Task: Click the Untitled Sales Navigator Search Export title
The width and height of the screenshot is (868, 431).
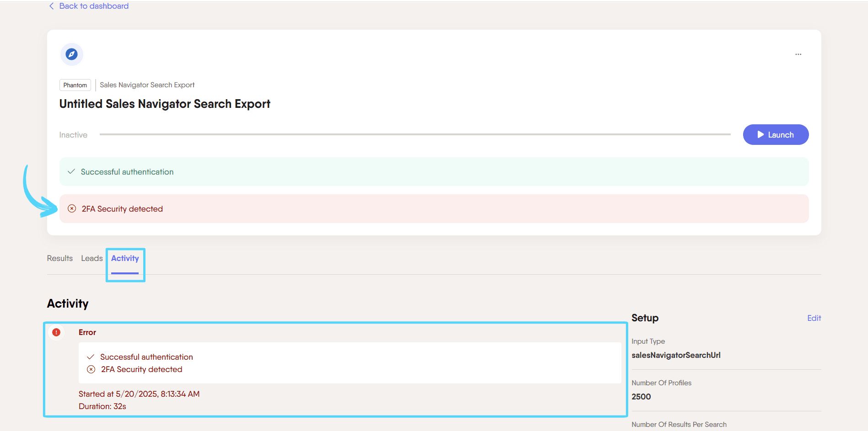Action: click(x=165, y=104)
